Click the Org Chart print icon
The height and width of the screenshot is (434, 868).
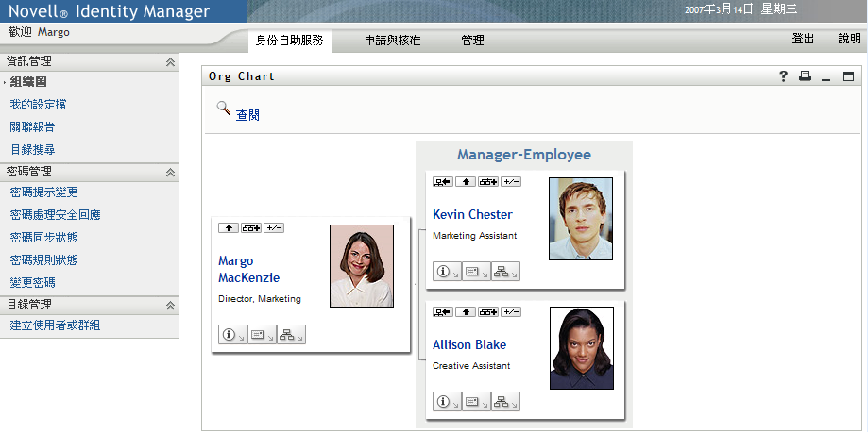click(x=805, y=76)
